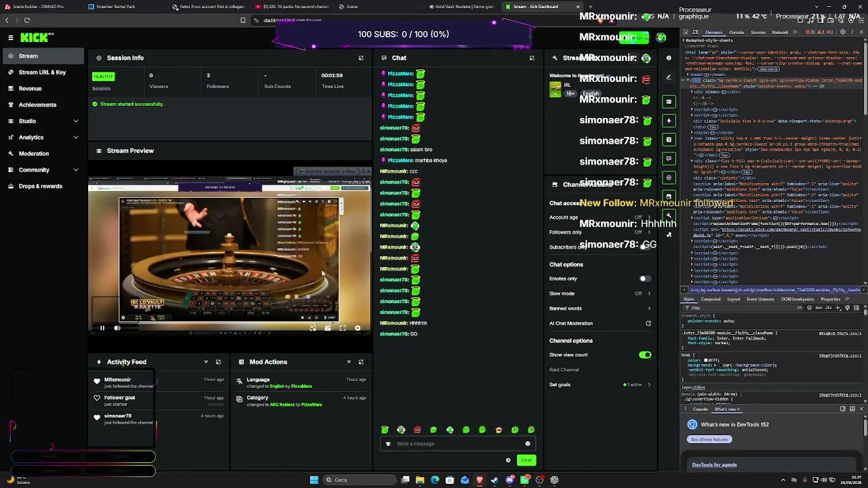Click See all new features button
Image resolution: width=868 pixels, height=488 pixels.
click(x=709, y=440)
